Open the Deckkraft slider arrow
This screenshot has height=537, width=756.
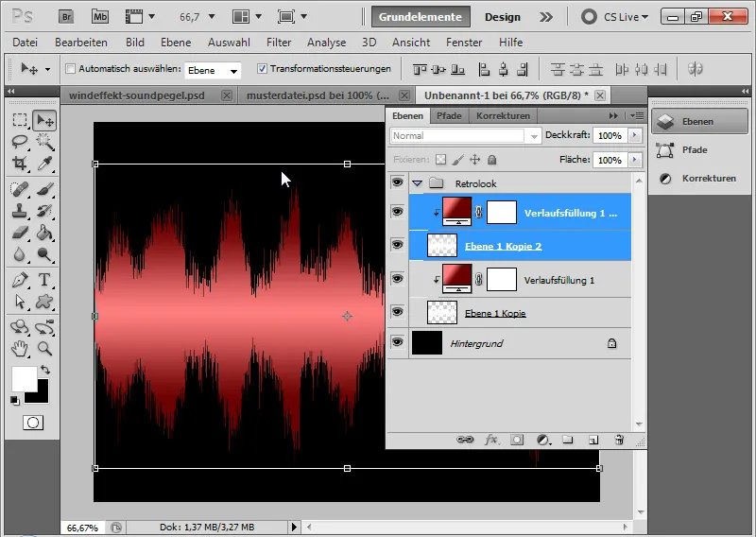click(x=635, y=135)
